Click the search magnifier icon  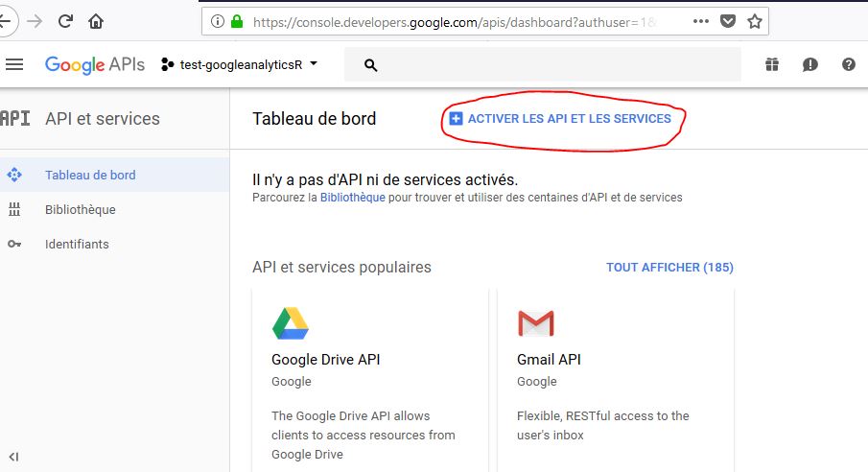point(371,65)
